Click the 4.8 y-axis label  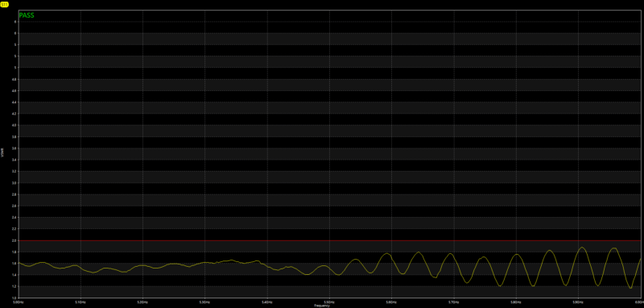[x=14, y=79]
